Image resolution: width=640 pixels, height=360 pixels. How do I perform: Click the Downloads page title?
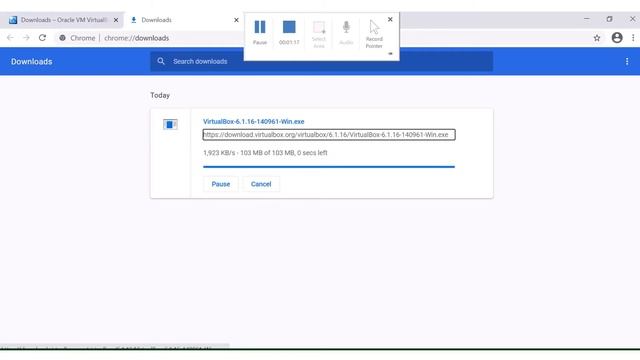[31, 62]
